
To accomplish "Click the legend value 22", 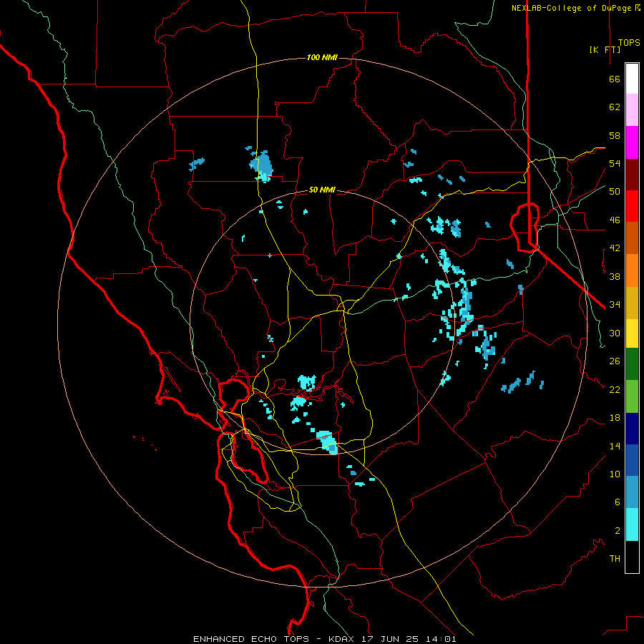I will 615,389.
